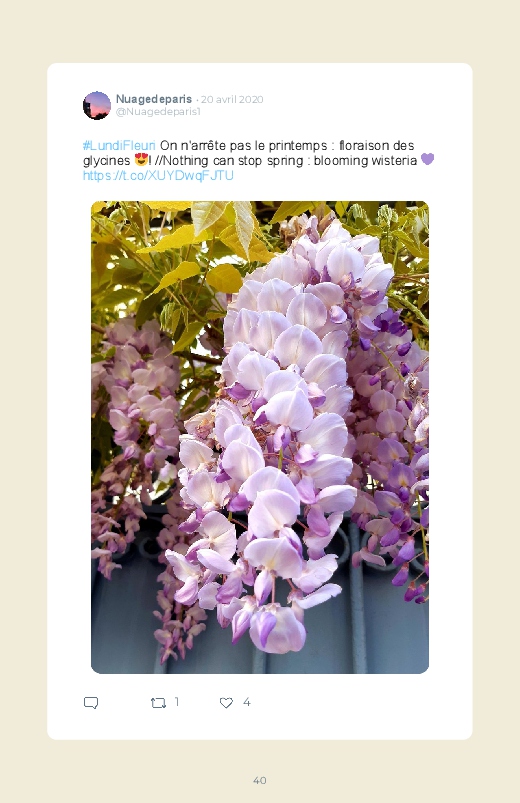
Task: Like the tweet with the heart icon
Action: pyautogui.click(x=226, y=703)
